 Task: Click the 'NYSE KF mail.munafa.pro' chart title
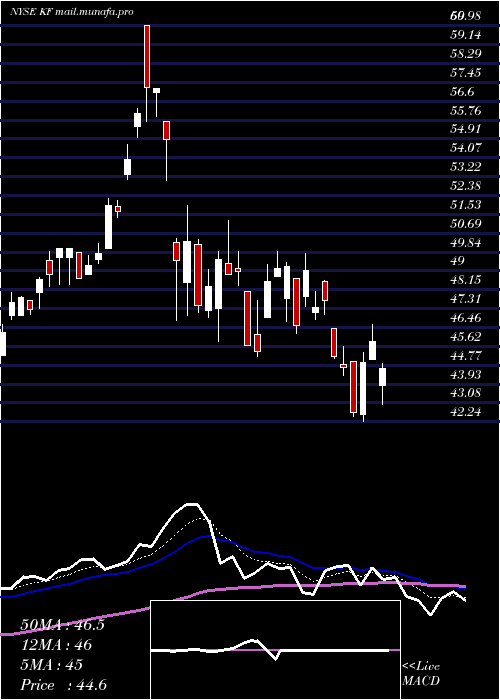72,12
